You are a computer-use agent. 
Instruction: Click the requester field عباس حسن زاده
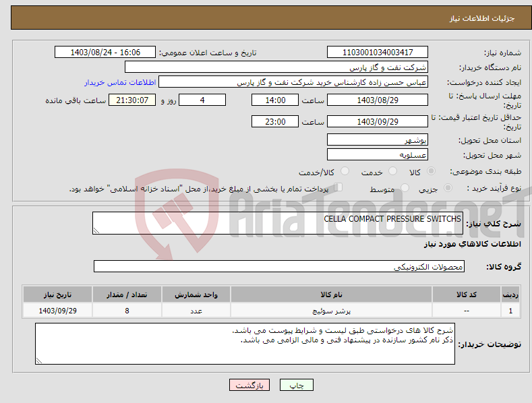click(293, 82)
